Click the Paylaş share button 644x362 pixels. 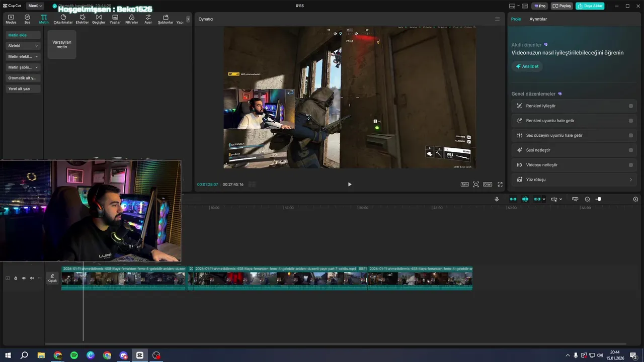click(x=562, y=6)
